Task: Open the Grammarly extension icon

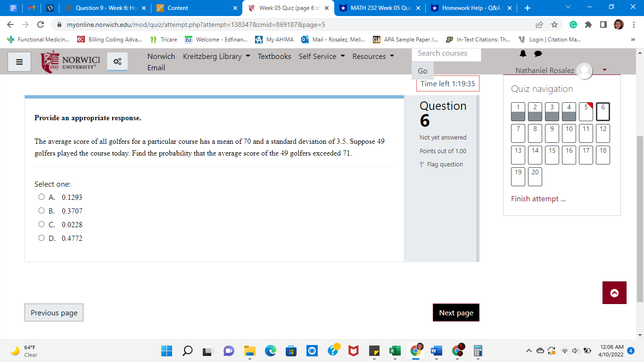Action: click(x=573, y=25)
